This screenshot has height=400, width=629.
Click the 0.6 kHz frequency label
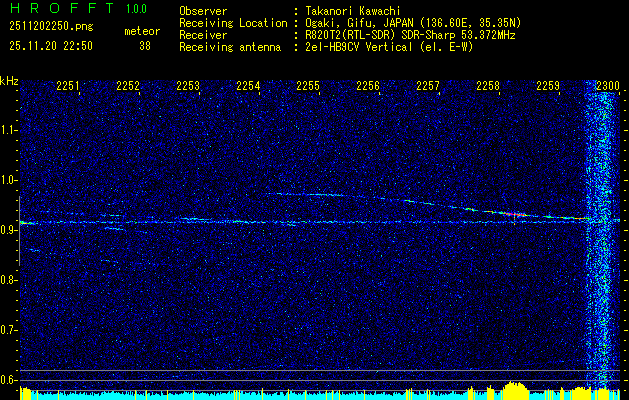tap(9, 380)
